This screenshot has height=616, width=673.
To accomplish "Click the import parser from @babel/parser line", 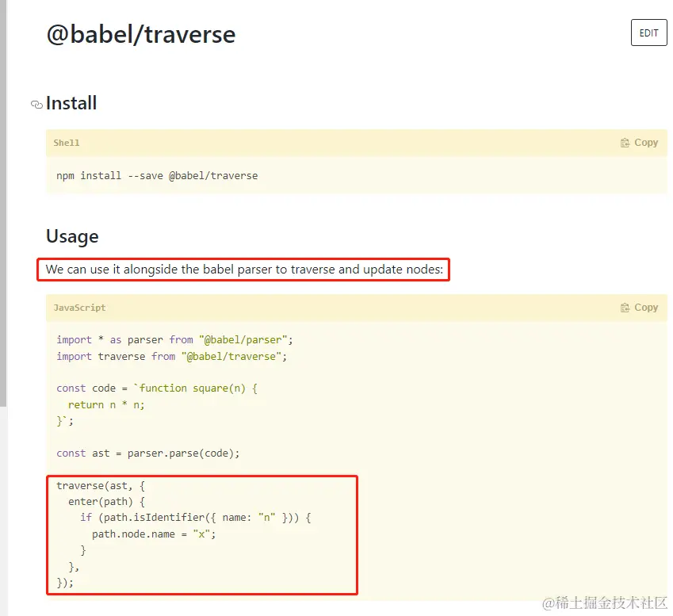I will (174, 340).
